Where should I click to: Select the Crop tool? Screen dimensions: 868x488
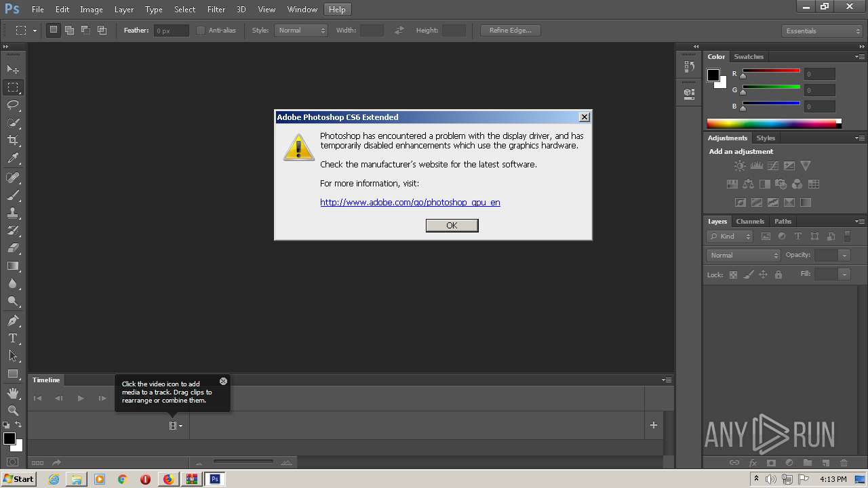click(13, 140)
